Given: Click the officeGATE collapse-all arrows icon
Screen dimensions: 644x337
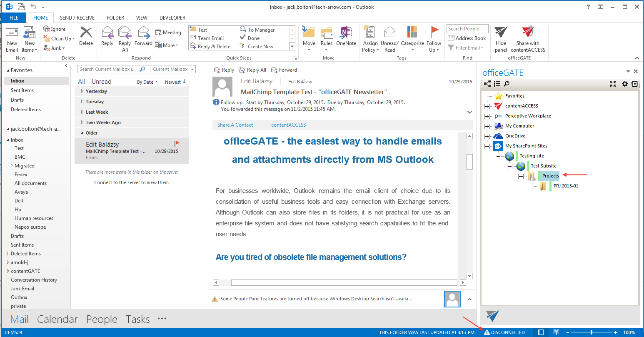Looking at the screenshot, I should tap(613, 84).
